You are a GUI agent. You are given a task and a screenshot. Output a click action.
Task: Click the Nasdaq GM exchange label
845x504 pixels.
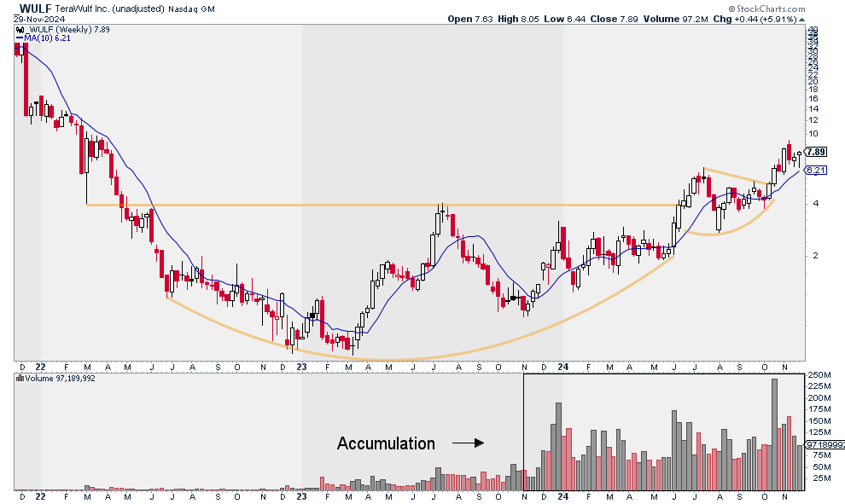191,9
